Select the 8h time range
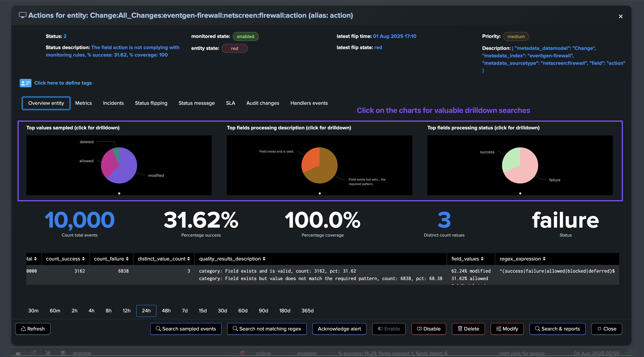The width and height of the screenshot is (644, 357). 109,311
